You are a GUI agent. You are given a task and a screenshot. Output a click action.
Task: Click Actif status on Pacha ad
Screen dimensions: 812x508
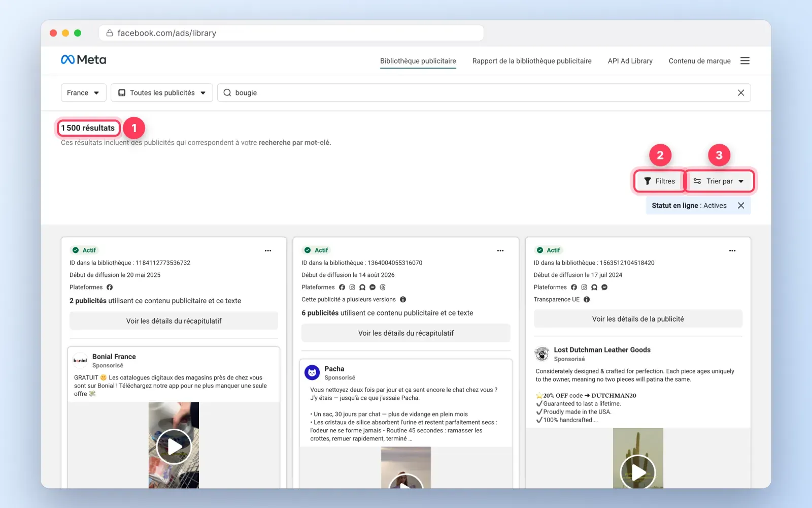(316, 250)
